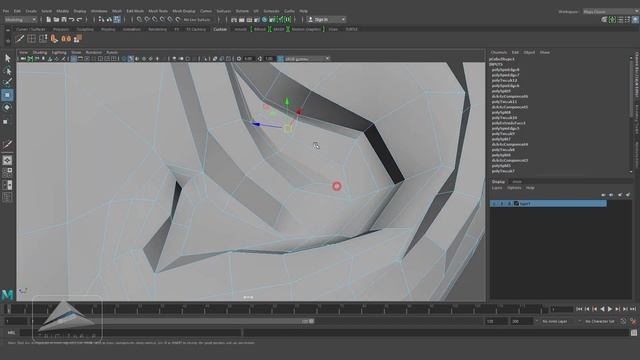Toggle snap to points

pyautogui.click(x=155, y=19)
